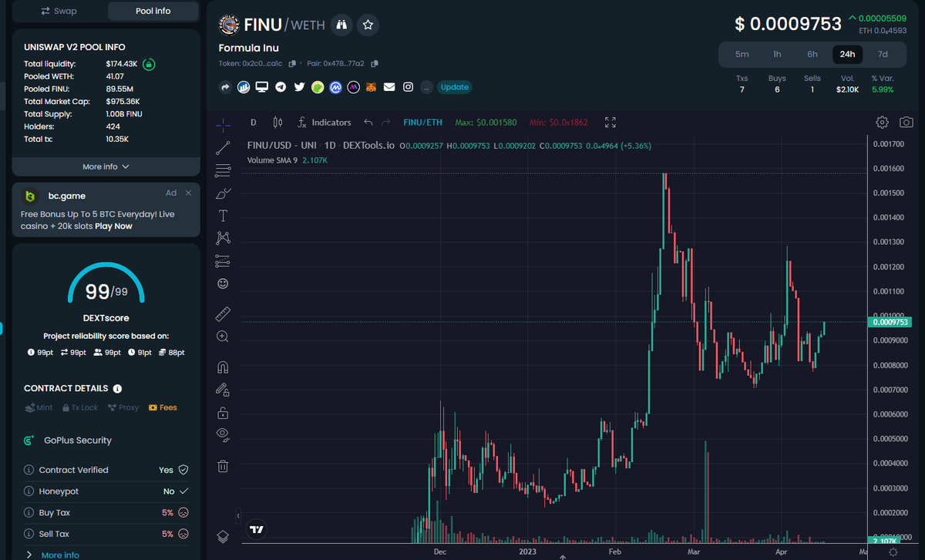Select the 1h stats period
Image resolution: width=925 pixels, height=560 pixels.
[x=777, y=54]
